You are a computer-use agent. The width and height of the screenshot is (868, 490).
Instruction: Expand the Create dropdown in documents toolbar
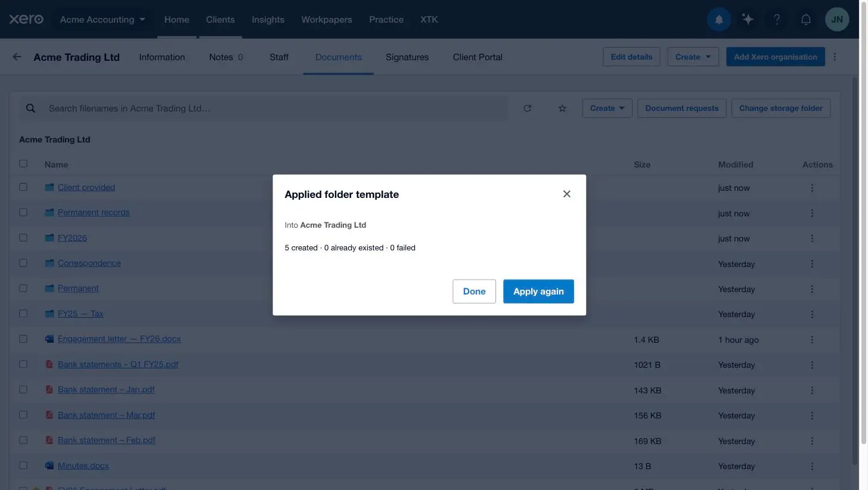point(607,108)
